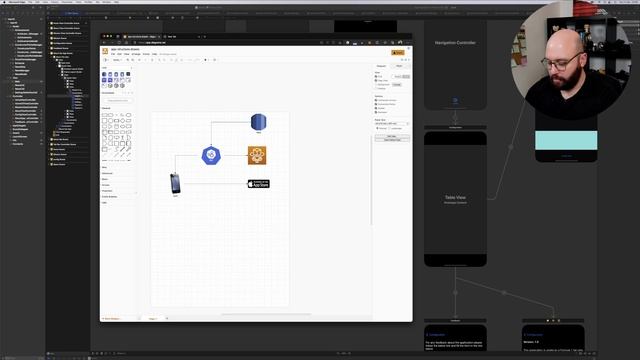Toggle the Shadow checkbox

tap(376, 89)
